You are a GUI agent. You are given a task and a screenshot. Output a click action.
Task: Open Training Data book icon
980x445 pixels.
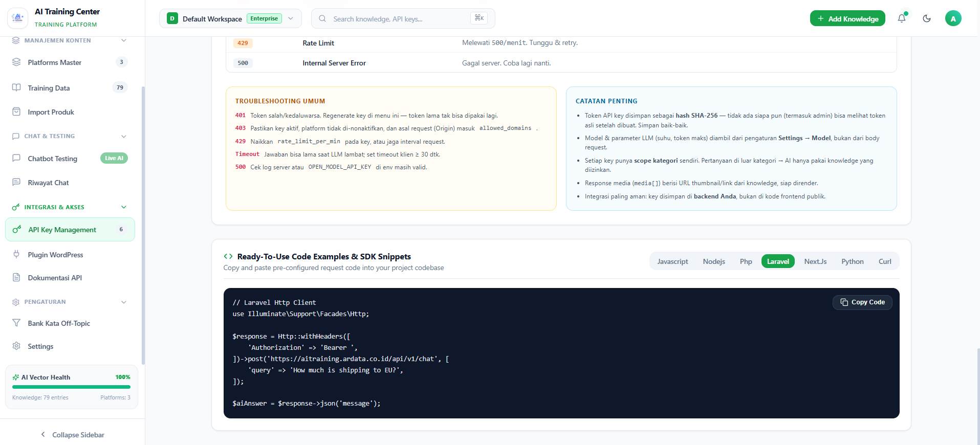point(16,87)
